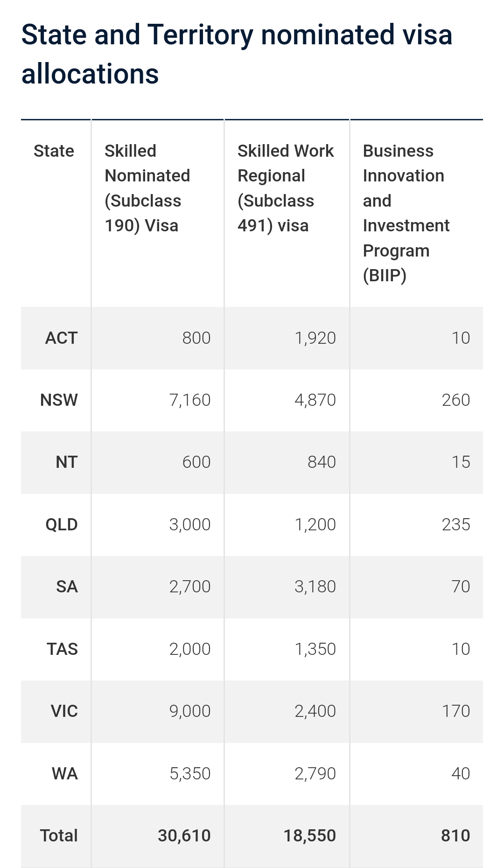Click the 7,160 value for NSW

189,400
